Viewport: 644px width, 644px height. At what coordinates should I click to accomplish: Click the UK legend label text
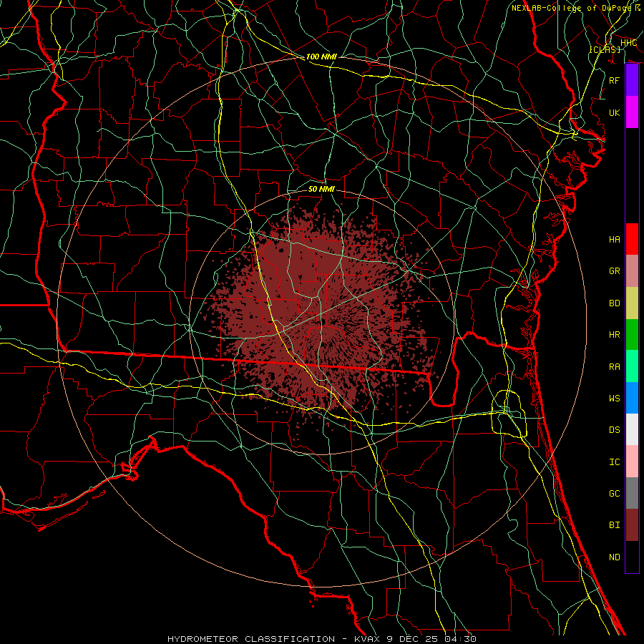pyautogui.click(x=615, y=112)
